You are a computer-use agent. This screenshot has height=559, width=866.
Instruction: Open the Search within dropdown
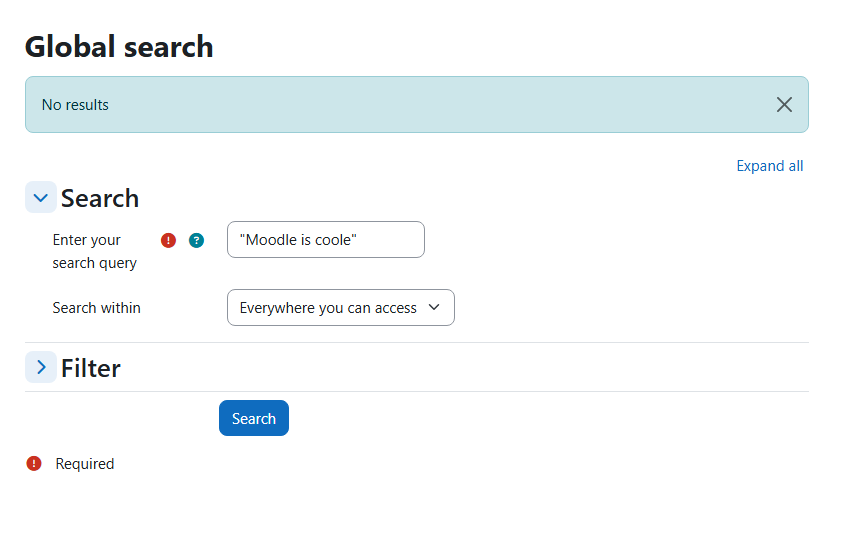pyautogui.click(x=341, y=308)
